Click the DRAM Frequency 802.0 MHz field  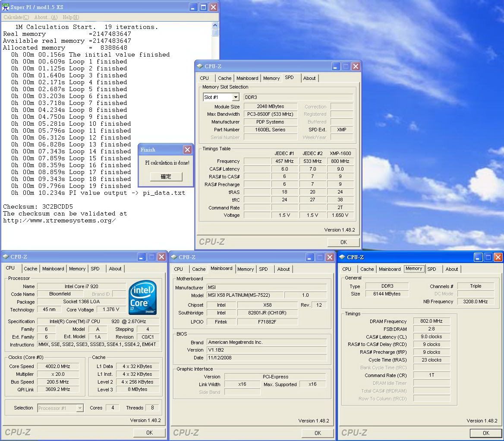[x=432, y=321]
